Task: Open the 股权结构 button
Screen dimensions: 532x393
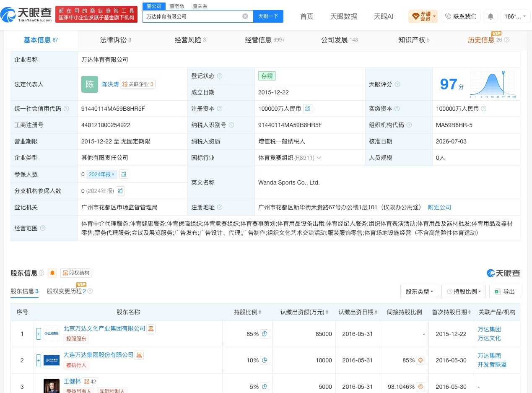Action: pos(76,273)
